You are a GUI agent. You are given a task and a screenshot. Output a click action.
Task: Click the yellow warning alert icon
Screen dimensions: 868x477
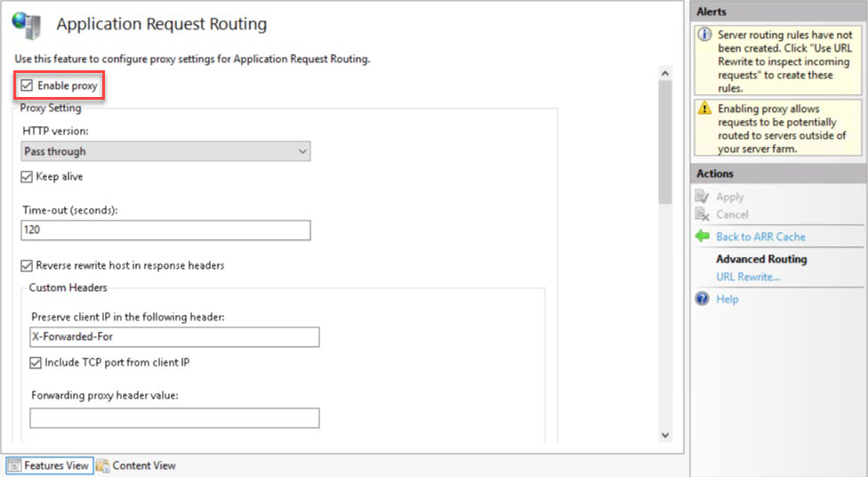(704, 108)
